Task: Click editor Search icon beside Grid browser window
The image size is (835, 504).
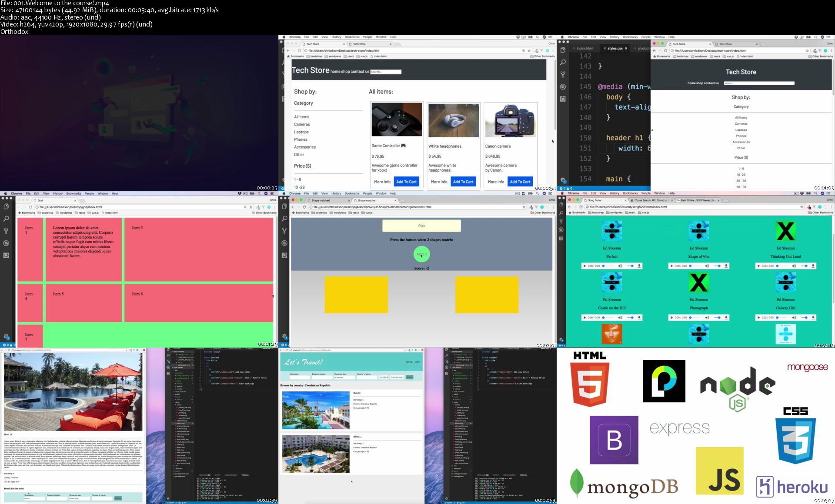Action: point(6,219)
